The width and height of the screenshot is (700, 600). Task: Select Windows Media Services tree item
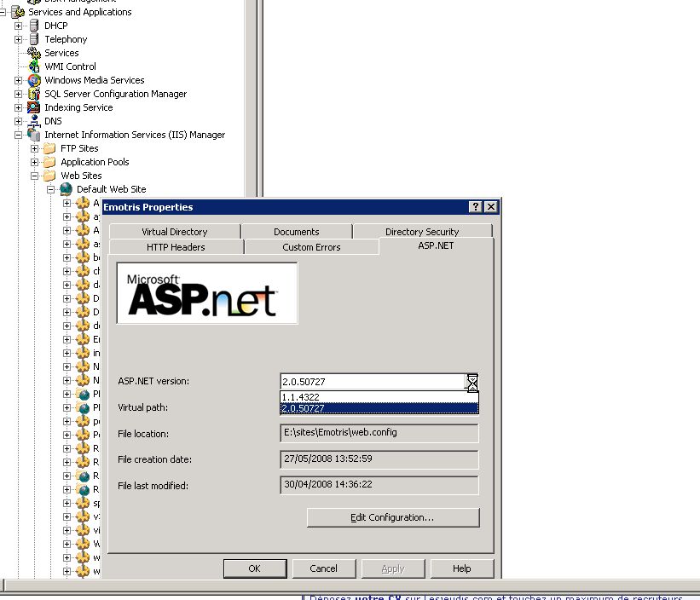pos(94,80)
